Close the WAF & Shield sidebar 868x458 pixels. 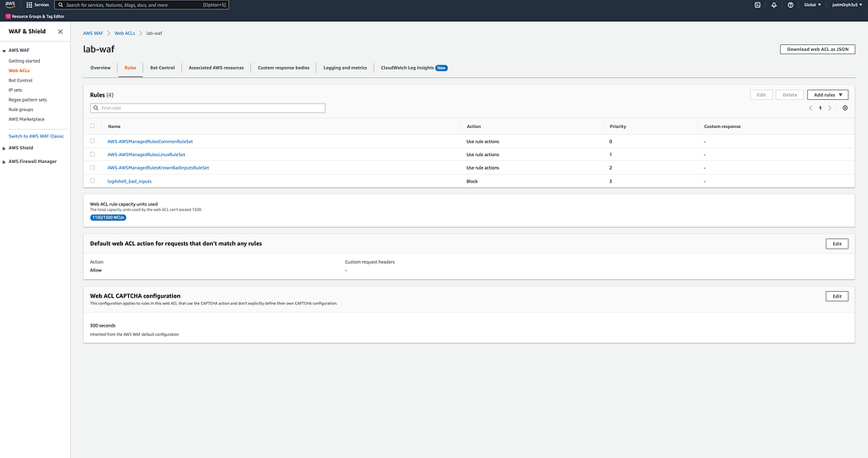tap(60, 31)
